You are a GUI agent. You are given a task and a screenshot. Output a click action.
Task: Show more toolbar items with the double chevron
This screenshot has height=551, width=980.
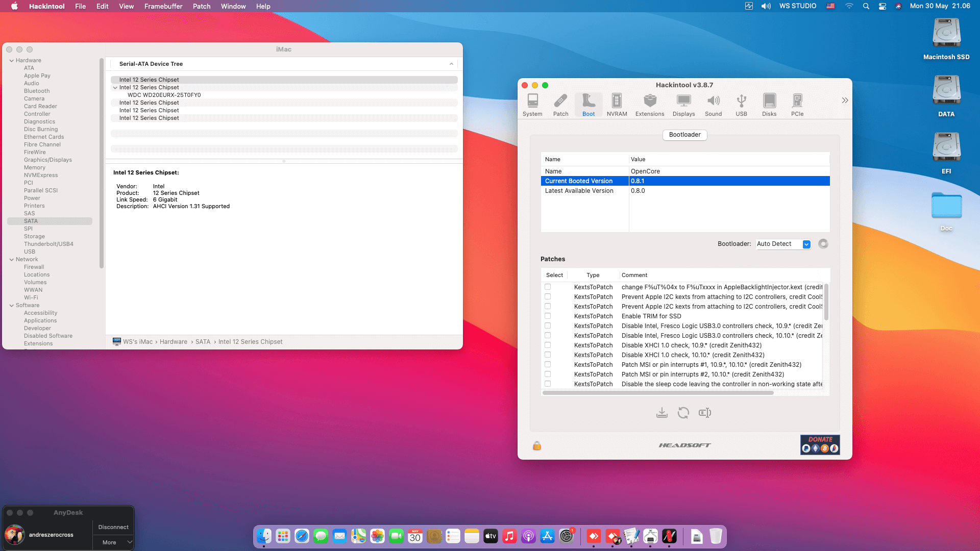pyautogui.click(x=845, y=101)
